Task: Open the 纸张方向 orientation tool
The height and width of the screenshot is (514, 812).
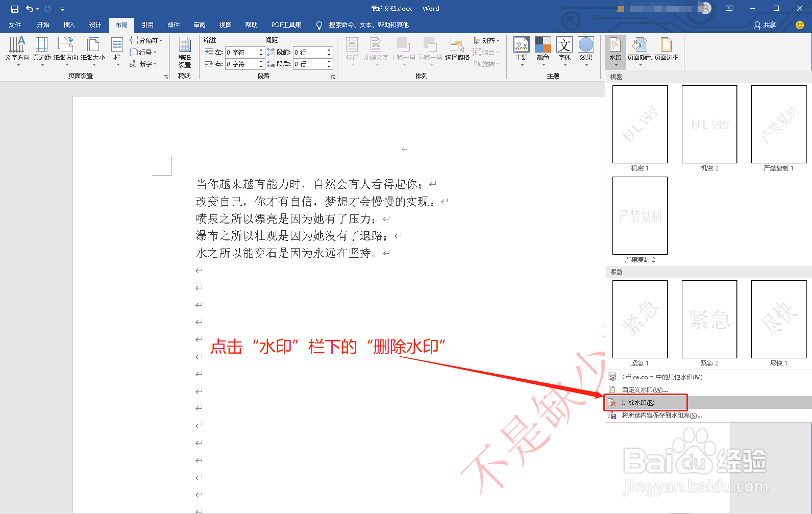Action: click(66, 52)
